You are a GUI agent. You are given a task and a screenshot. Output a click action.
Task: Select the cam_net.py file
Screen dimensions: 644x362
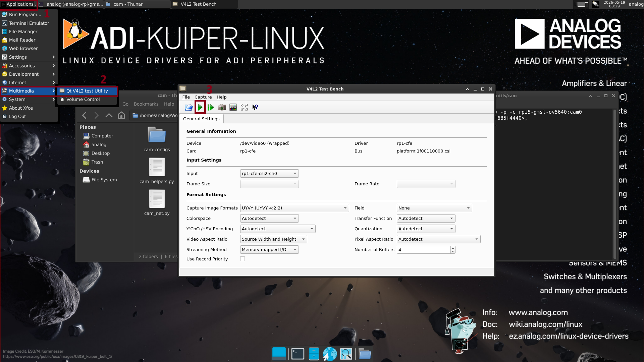pos(157,203)
